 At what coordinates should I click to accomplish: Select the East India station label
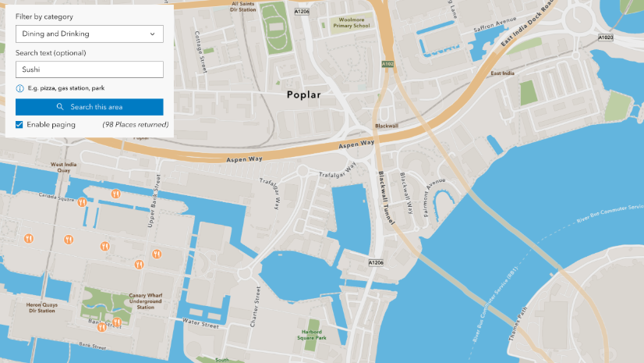502,73
